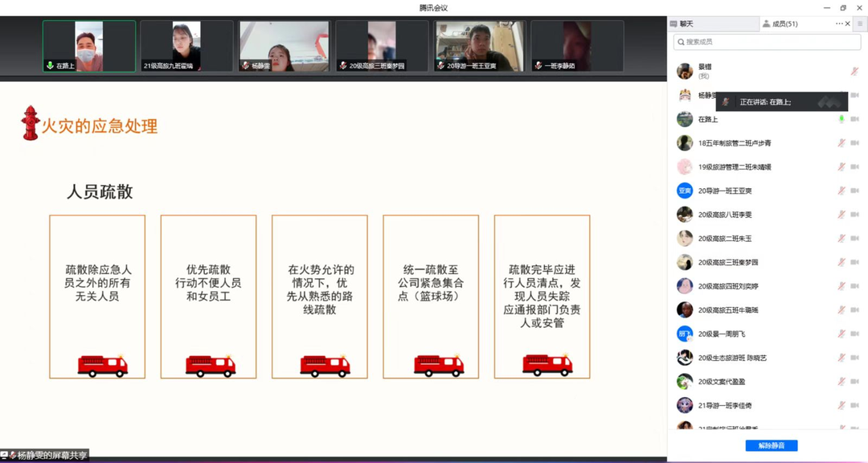
Task: Open the three-dot more options in members tab
Action: 839,24
